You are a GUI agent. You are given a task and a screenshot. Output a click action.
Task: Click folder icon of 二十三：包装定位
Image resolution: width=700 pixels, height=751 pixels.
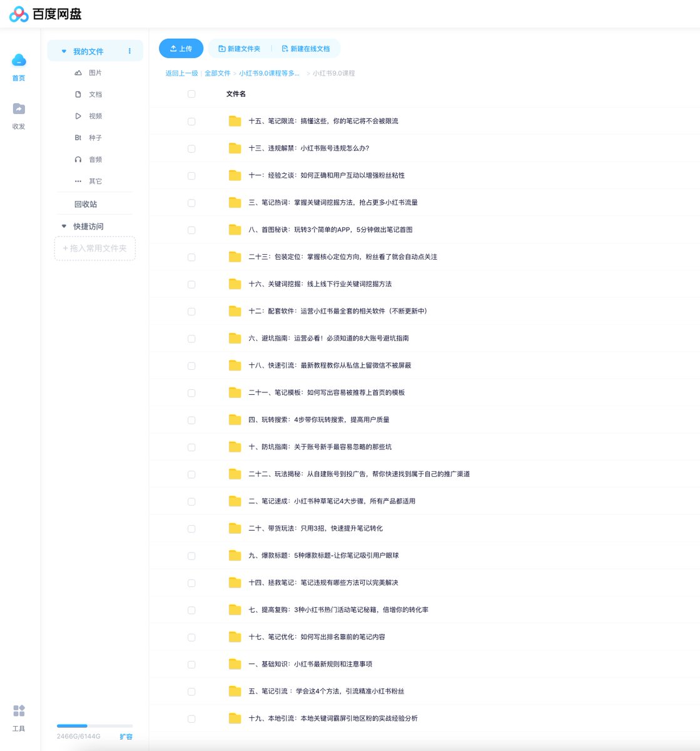tap(235, 257)
